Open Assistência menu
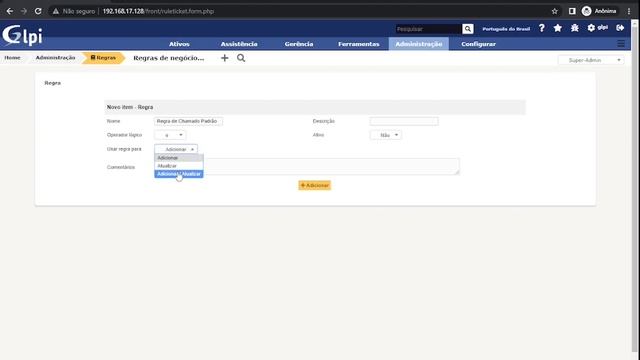640x360 pixels. pyautogui.click(x=239, y=44)
